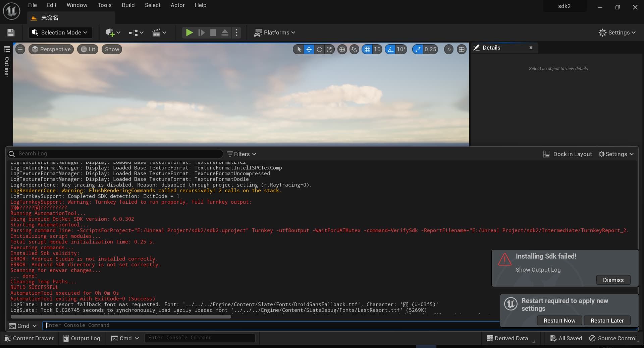Open the Filters dropdown in Output Log

click(241, 154)
